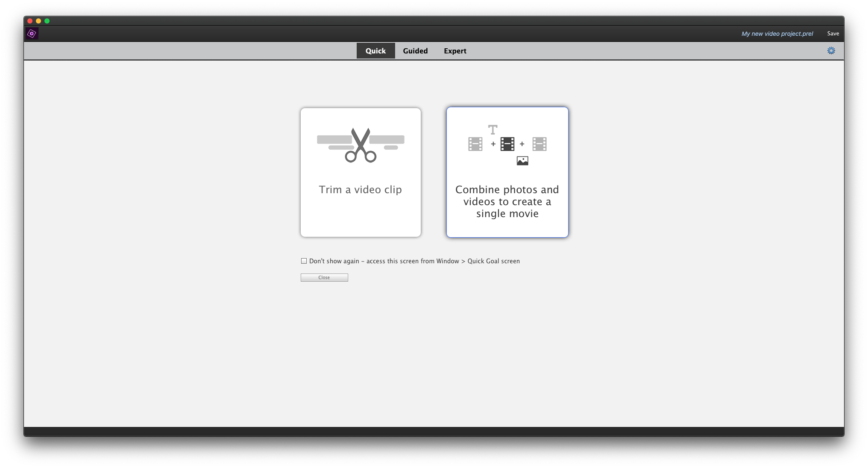This screenshot has height=468, width=868.
Task: Switch to the Guided tab
Action: coord(415,51)
